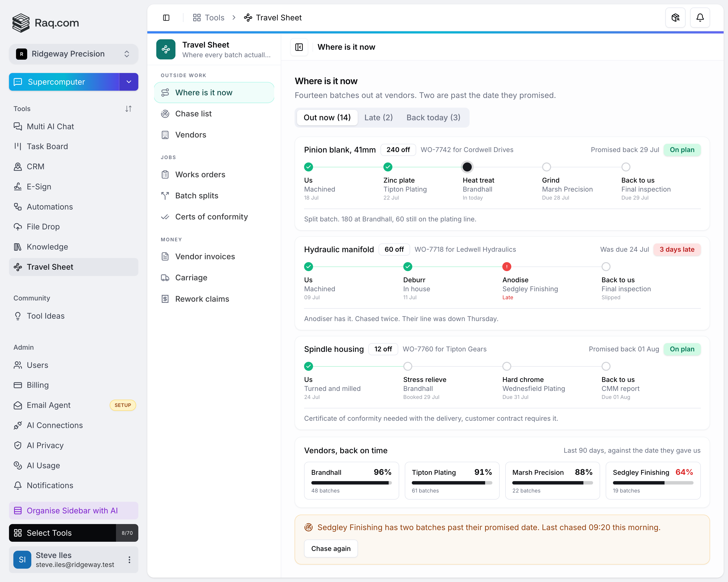This screenshot has width=728, height=582.
Task: Click the Tools sort arrows icon
Action: coord(128,109)
